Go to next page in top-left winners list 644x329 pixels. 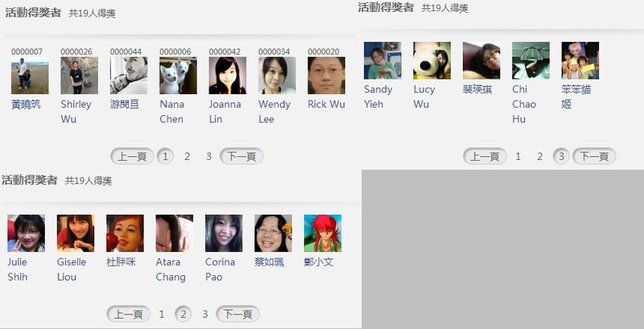pyautogui.click(x=242, y=156)
